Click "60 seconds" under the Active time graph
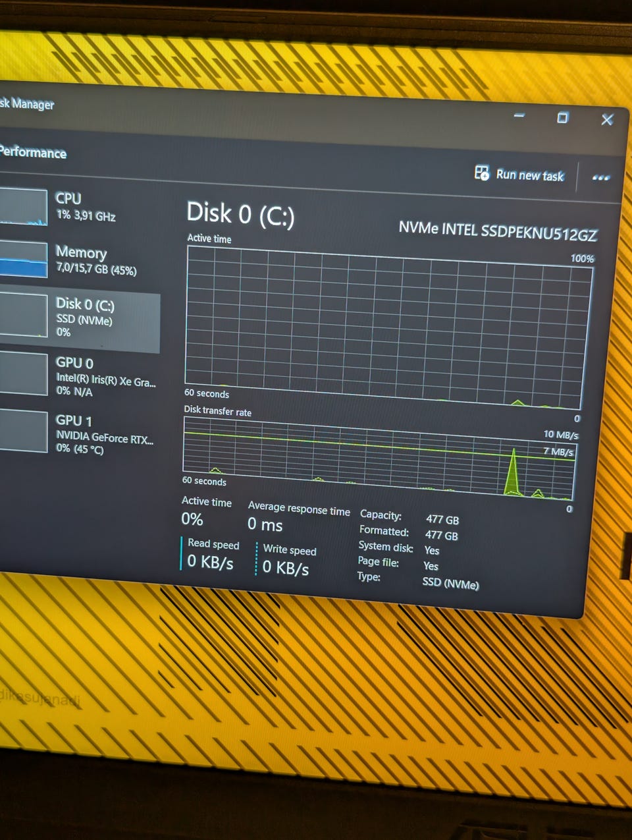 click(207, 393)
